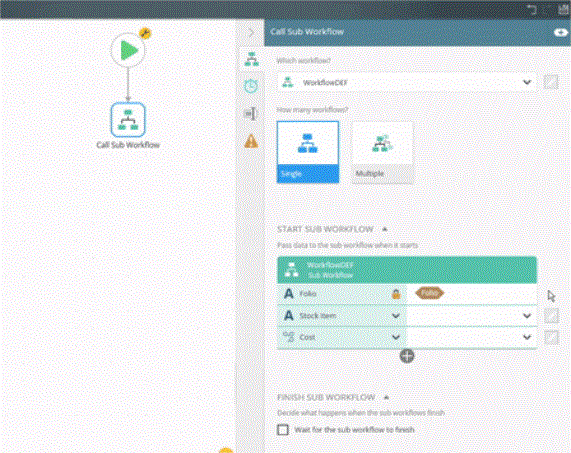Image resolution: width=571 pixels, height=453 pixels.
Task: Choose the Single workflow option
Action: click(x=308, y=152)
